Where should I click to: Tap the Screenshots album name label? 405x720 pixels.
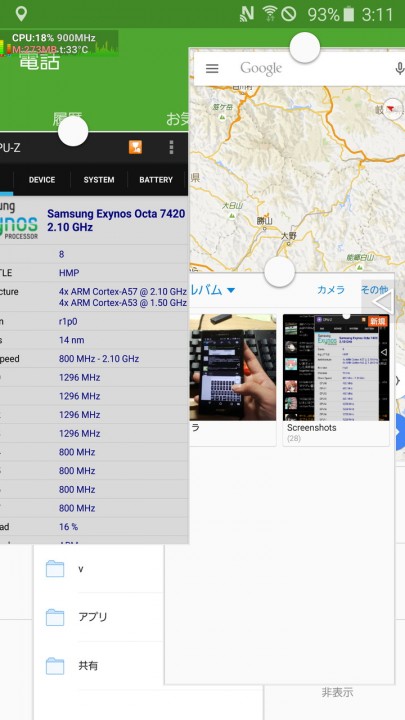click(x=311, y=428)
